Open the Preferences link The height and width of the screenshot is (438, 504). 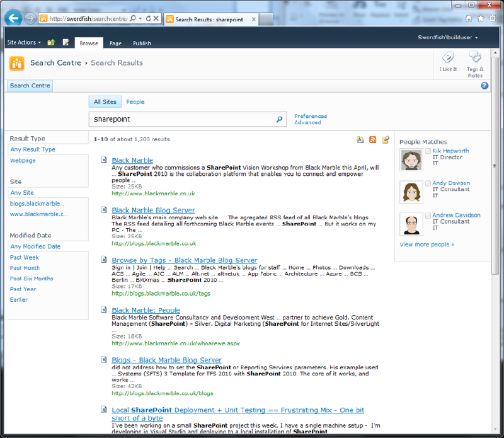coord(311,116)
